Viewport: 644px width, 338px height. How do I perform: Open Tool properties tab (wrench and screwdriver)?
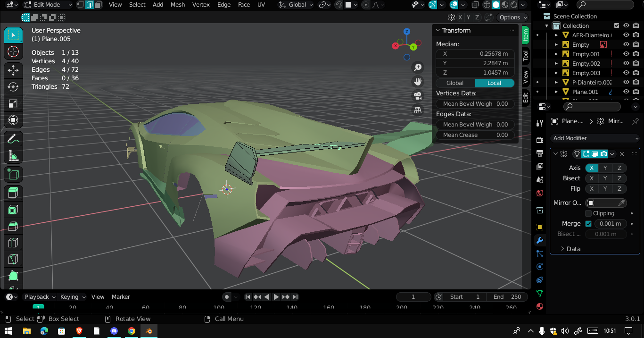coord(540,123)
